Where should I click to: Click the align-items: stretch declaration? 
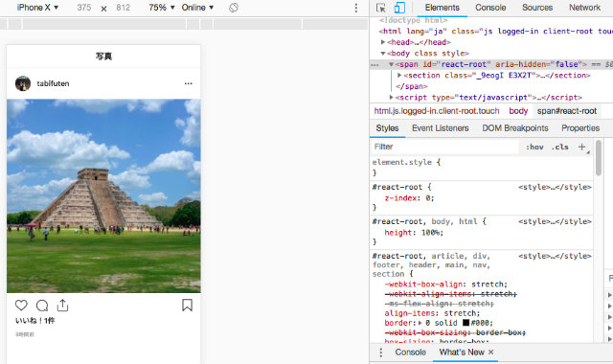pyautogui.click(x=432, y=313)
